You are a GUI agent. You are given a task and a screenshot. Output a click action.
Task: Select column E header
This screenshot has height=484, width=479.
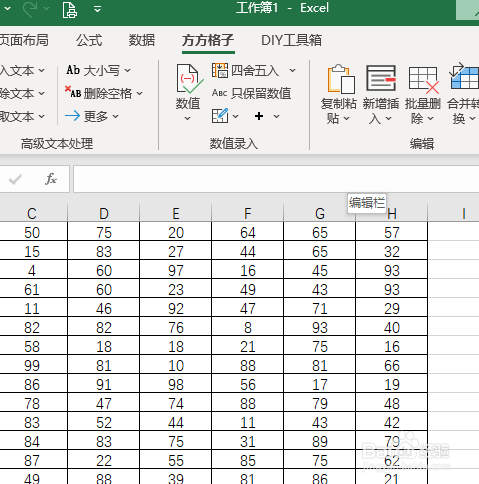[x=176, y=213]
